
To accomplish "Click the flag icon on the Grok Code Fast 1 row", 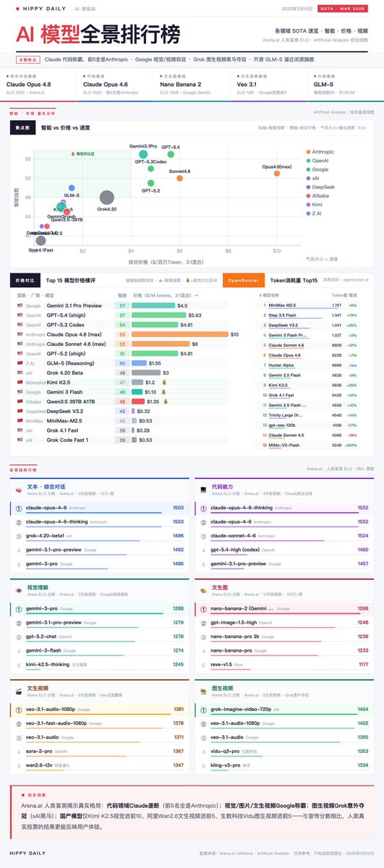I will (x=20, y=439).
